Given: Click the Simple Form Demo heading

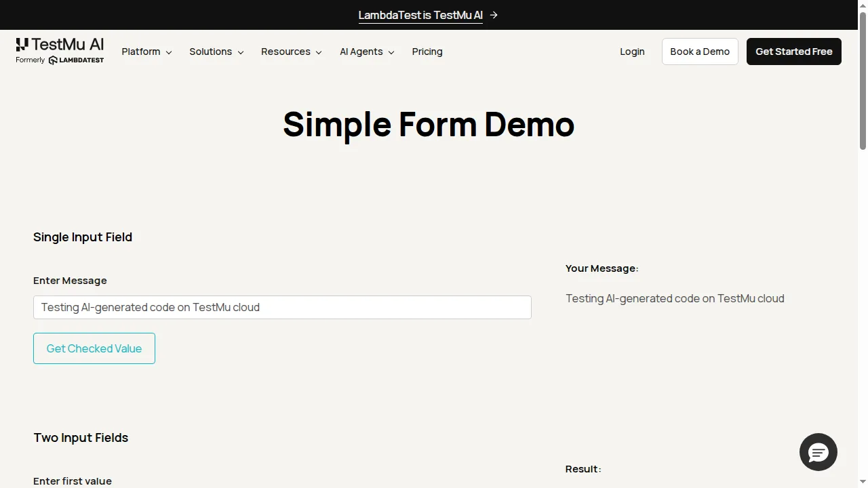Looking at the screenshot, I should coord(429,124).
